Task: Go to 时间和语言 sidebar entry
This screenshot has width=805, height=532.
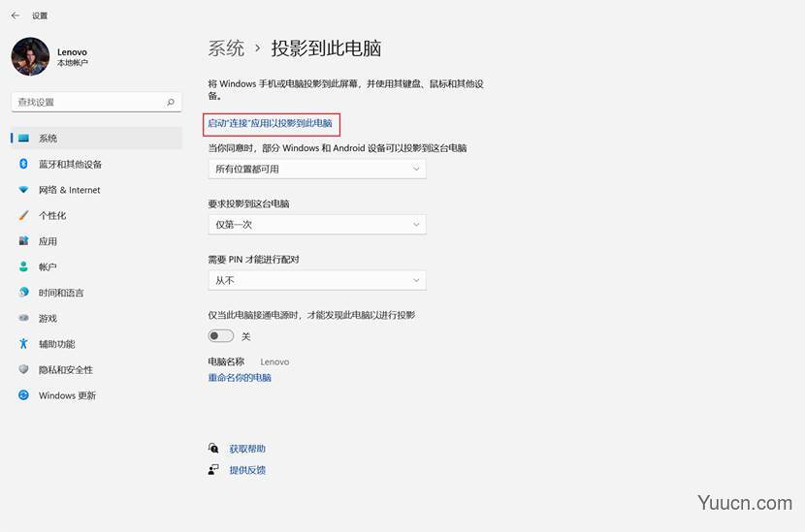Action: click(96, 293)
